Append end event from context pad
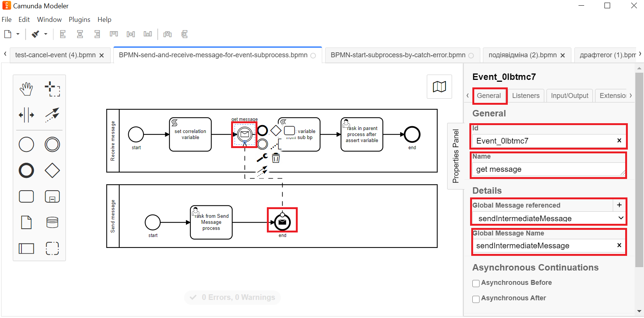 click(262, 131)
